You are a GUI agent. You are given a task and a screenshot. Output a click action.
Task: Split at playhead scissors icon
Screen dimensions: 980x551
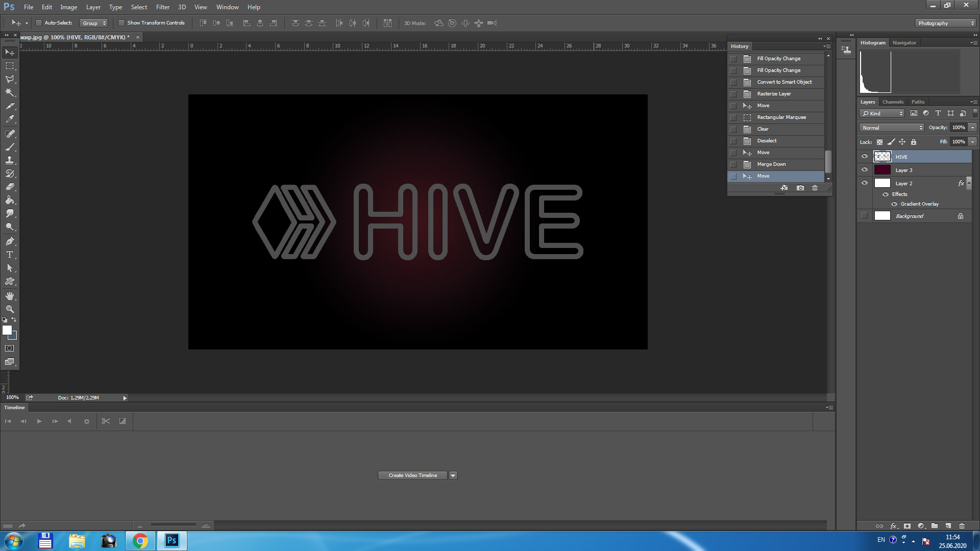pos(106,421)
